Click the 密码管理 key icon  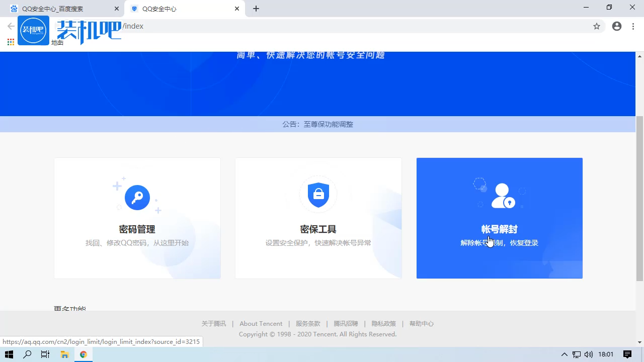click(137, 197)
